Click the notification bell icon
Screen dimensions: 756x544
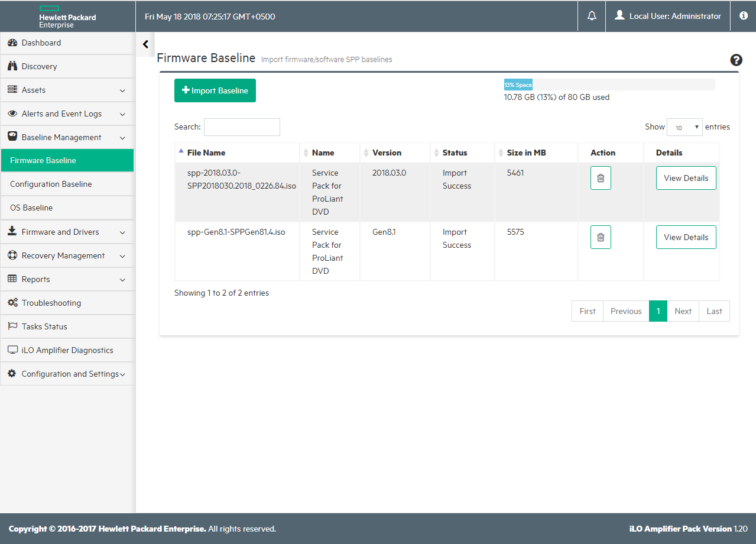[x=592, y=16]
